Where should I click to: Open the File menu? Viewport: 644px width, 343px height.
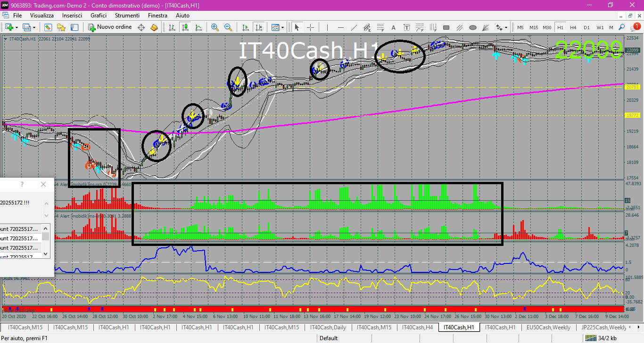click(17, 16)
